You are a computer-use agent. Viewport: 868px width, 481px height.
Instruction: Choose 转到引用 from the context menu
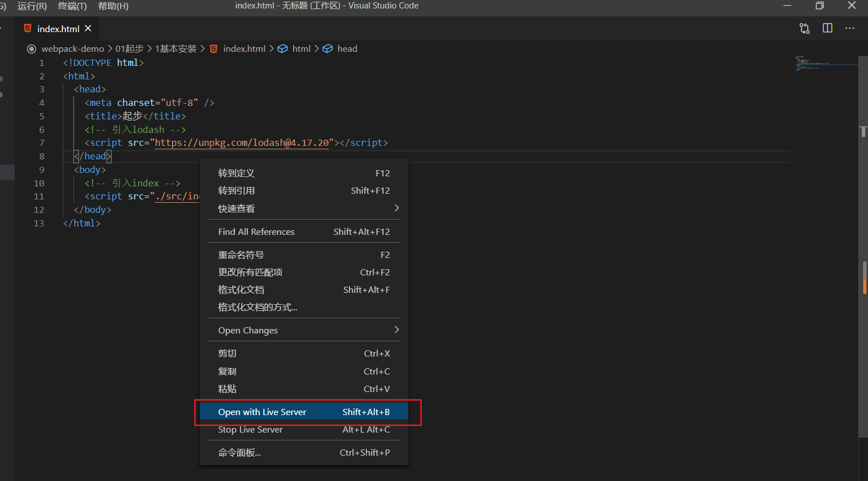coord(304,191)
